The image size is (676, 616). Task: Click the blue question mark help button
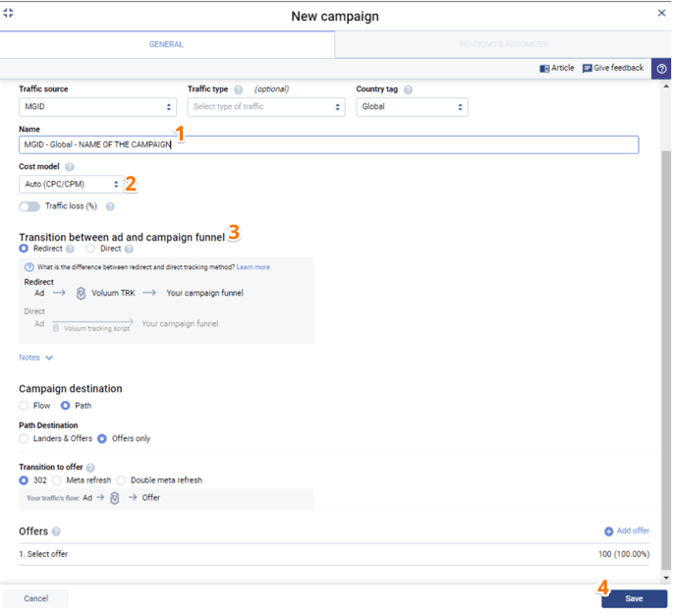(x=661, y=69)
